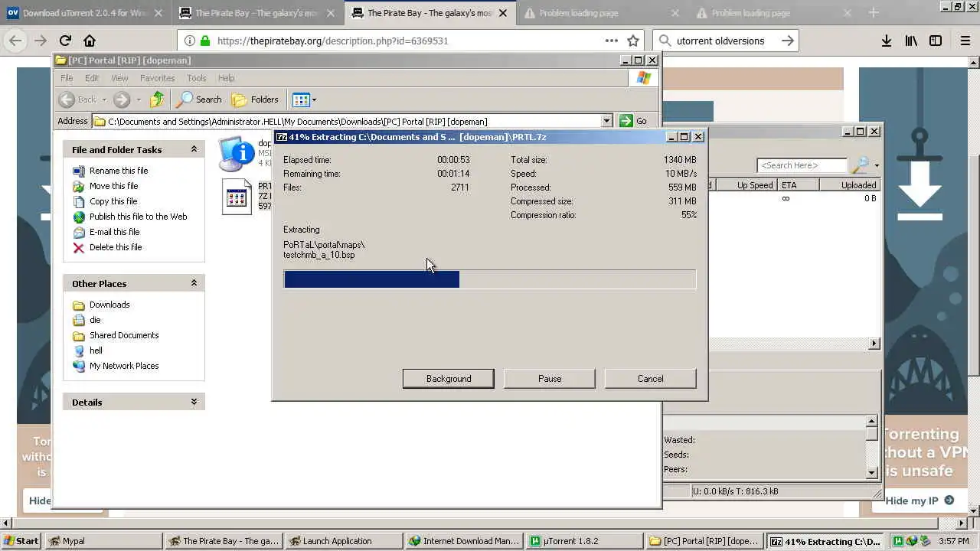This screenshot has width=980, height=551.
Task: Open the Explorer View menu
Action: pos(119,78)
